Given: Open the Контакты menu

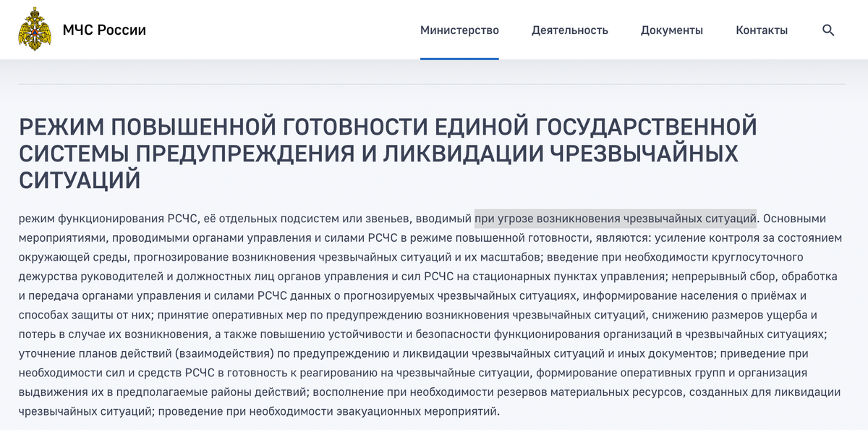Looking at the screenshot, I should click(x=762, y=30).
